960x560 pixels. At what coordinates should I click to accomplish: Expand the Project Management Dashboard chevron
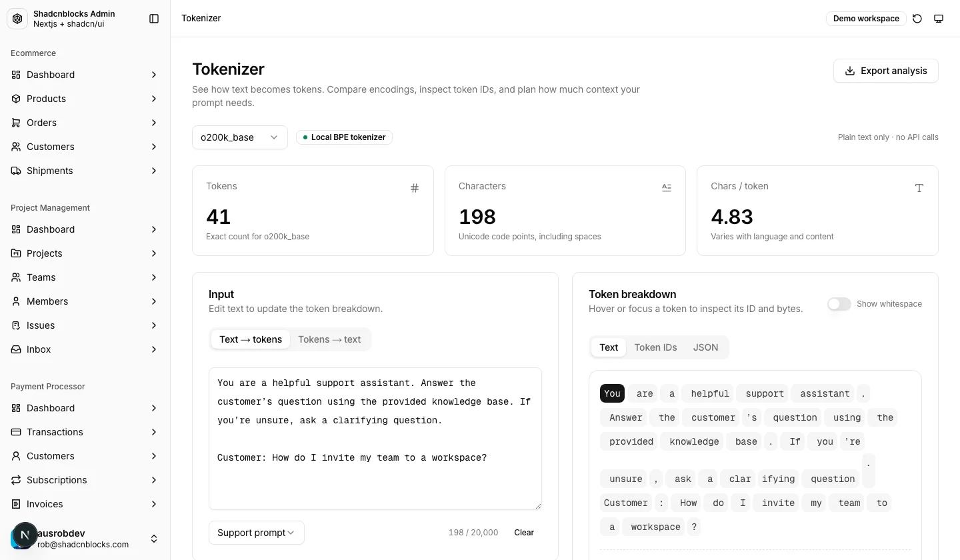tap(154, 229)
